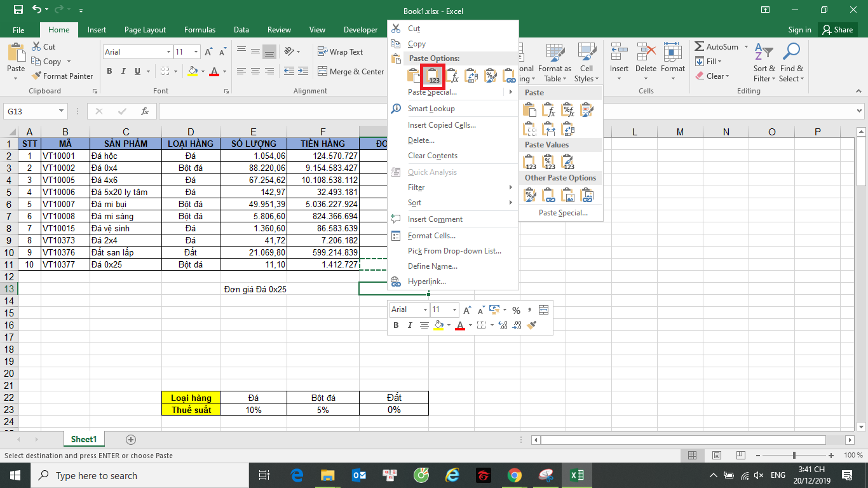
Task: Toggle Italic in the floating mini toolbar
Action: point(410,325)
